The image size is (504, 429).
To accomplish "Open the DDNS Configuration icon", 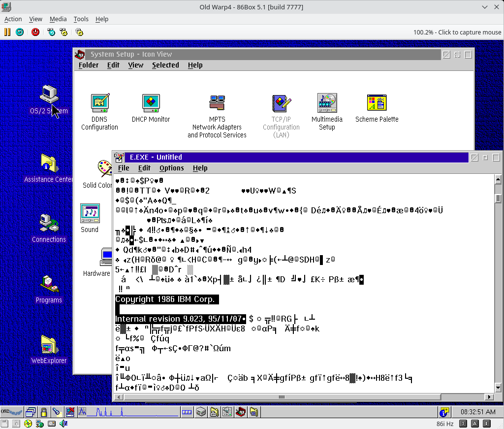I will [100, 103].
